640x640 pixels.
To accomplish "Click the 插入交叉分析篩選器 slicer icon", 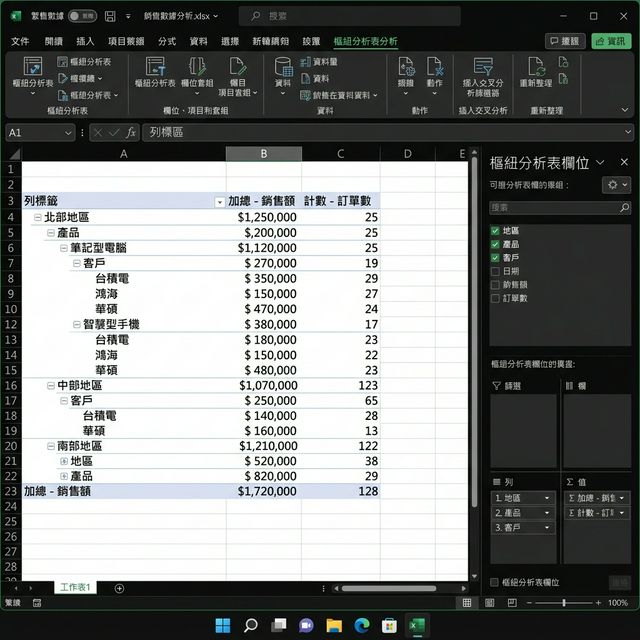I will [x=483, y=67].
